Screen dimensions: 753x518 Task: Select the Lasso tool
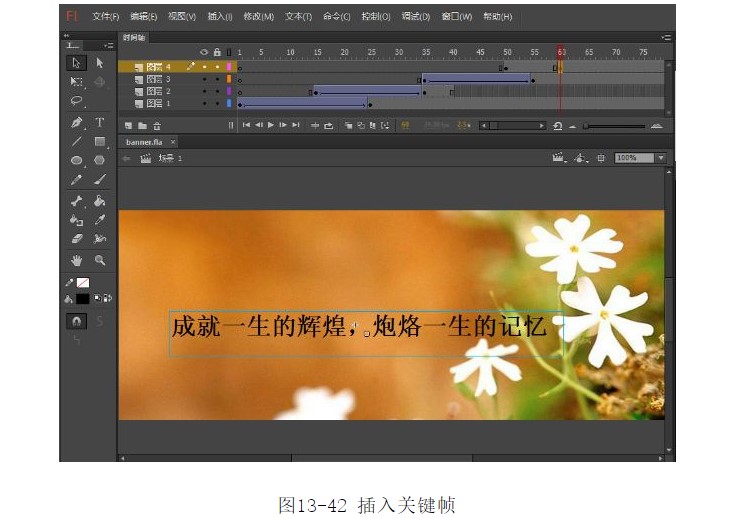[x=76, y=101]
